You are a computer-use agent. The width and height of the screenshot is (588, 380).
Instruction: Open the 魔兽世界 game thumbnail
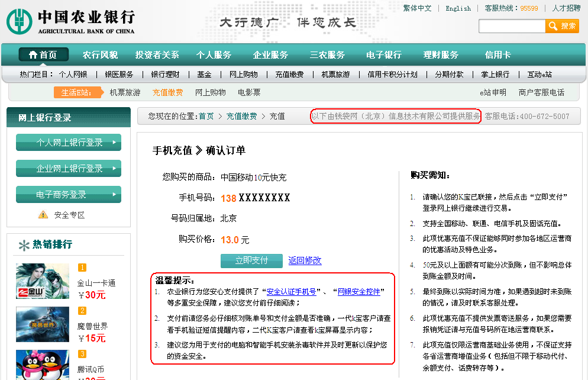pos(43,324)
